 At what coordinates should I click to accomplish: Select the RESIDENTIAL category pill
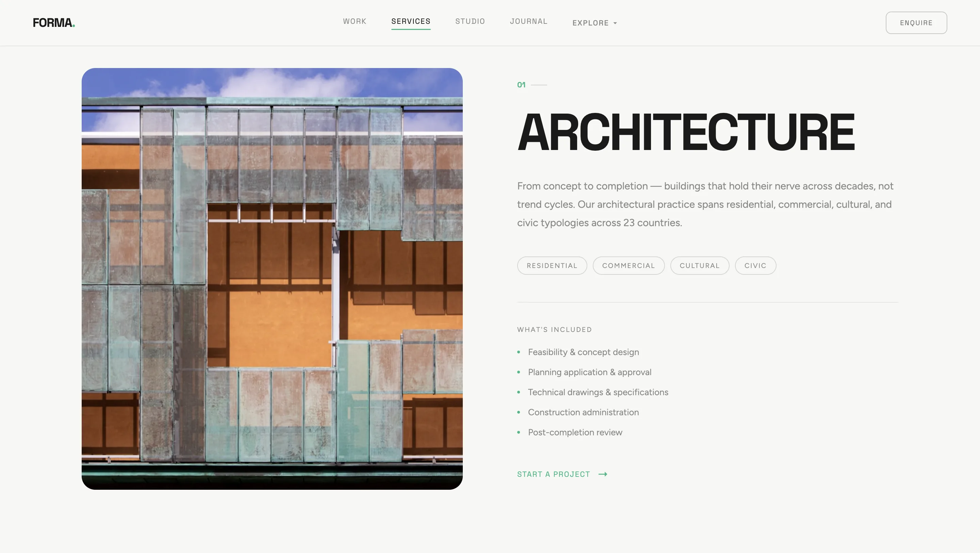(x=552, y=266)
